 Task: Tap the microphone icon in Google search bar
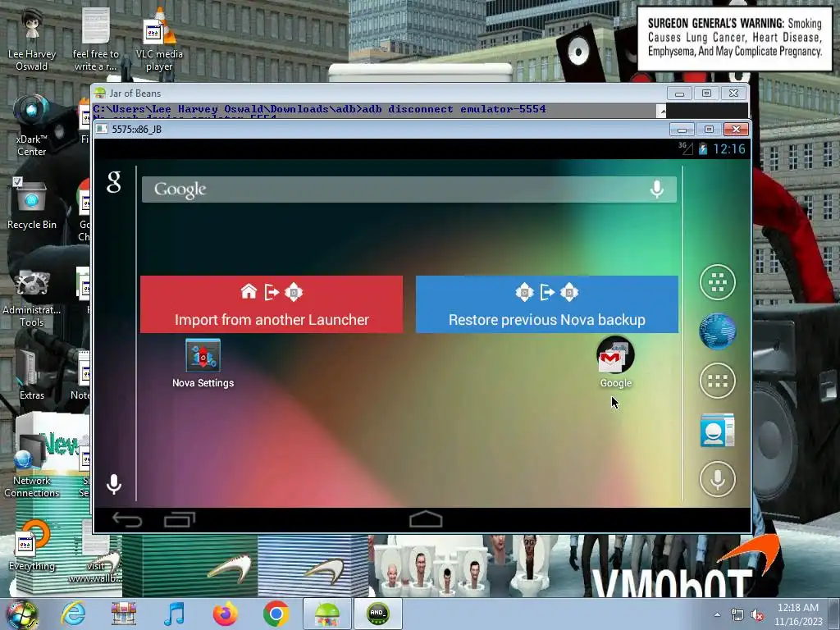pyautogui.click(x=657, y=189)
